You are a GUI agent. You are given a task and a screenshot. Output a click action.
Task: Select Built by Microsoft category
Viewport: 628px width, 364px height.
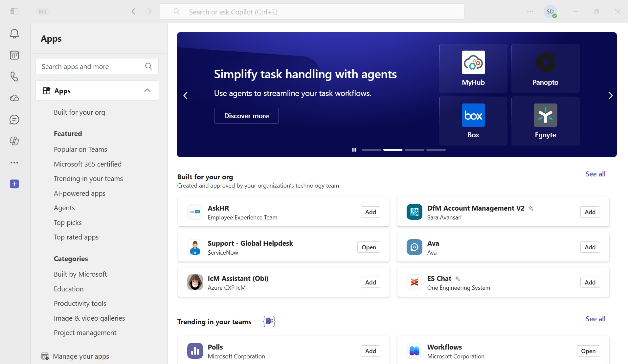click(80, 274)
